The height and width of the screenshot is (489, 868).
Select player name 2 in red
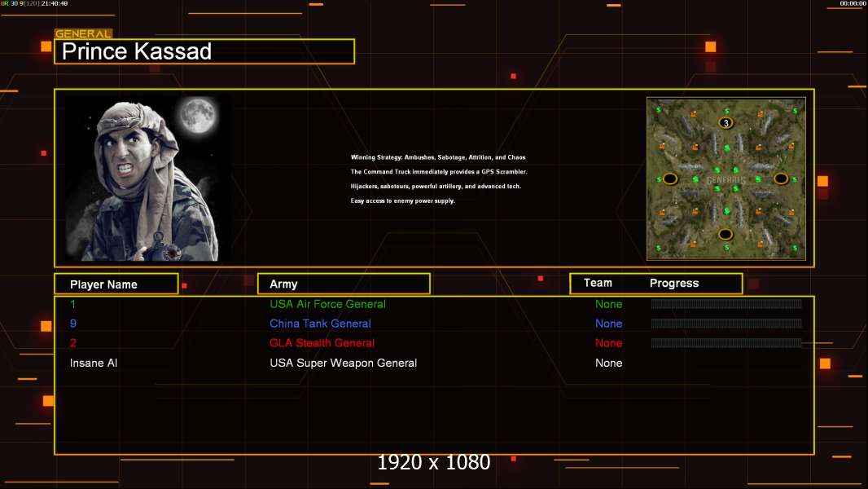[x=73, y=343]
